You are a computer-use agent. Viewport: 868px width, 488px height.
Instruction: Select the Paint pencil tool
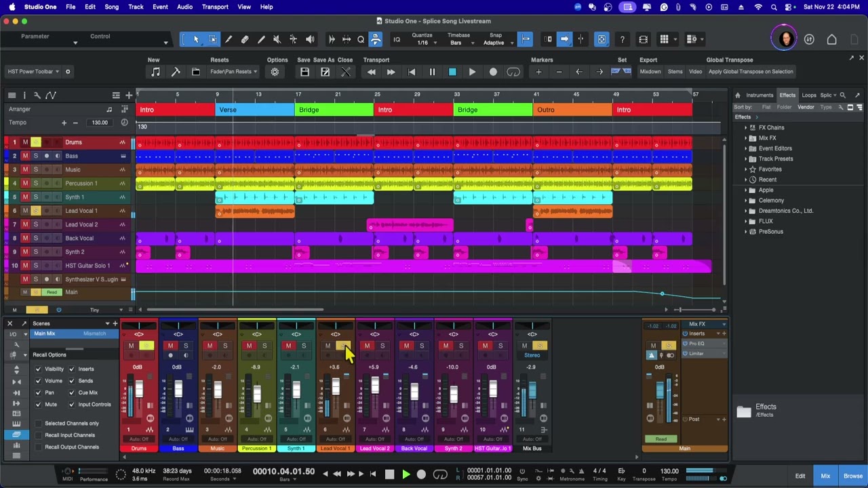click(x=261, y=39)
